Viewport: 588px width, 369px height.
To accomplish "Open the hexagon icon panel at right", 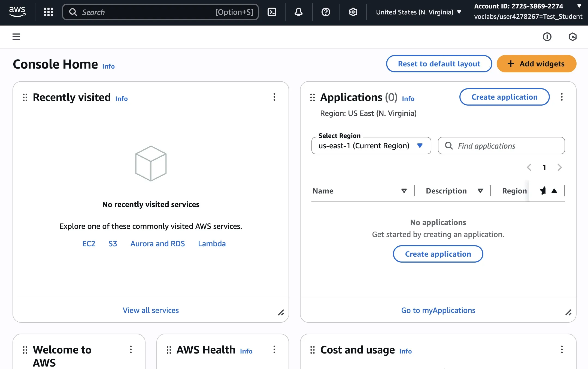I will click(x=572, y=37).
